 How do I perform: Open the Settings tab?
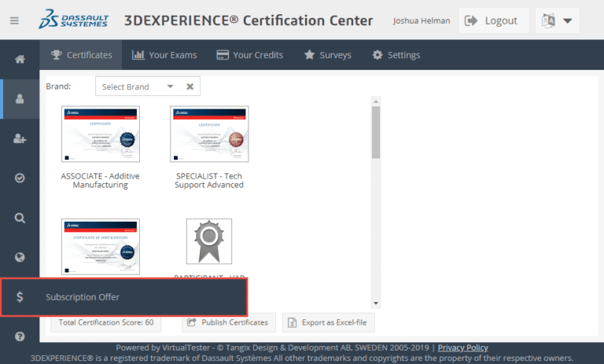point(396,55)
